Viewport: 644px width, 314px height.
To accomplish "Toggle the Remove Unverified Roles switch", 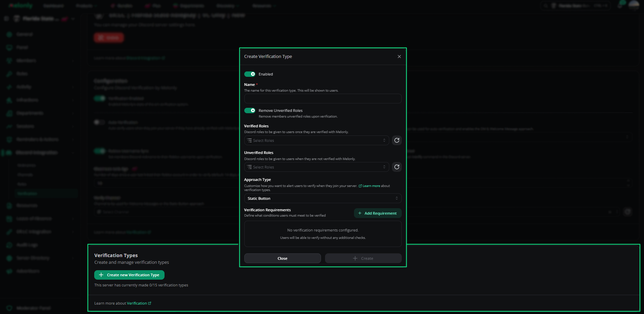I will (250, 111).
